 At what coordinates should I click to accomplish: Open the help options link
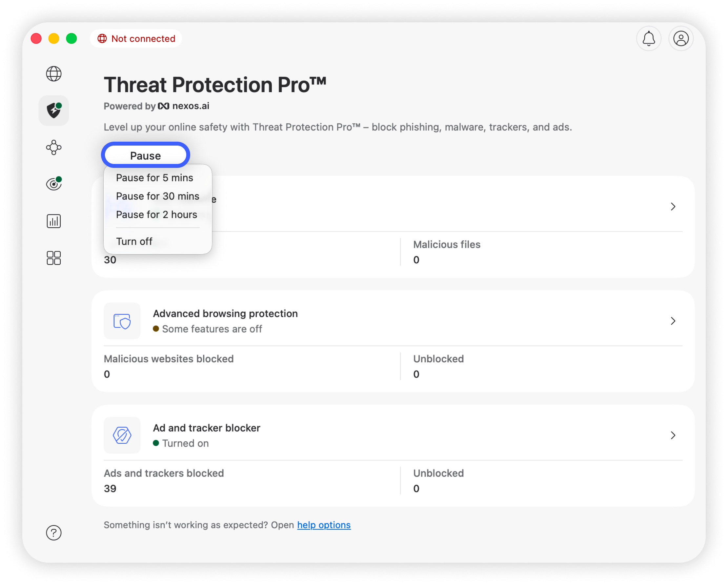[323, 525]
